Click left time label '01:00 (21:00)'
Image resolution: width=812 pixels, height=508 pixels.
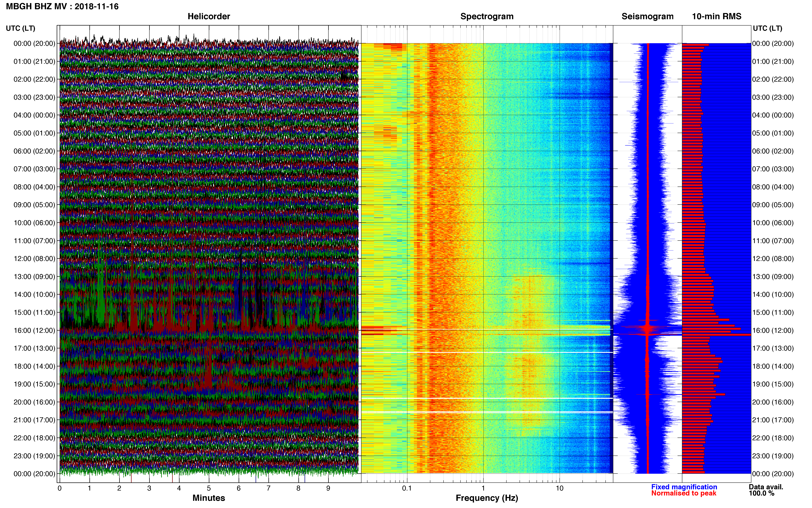34,62
